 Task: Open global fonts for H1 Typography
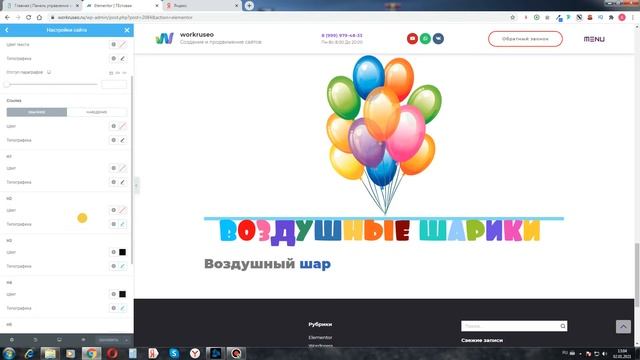(x=113, y=182)
